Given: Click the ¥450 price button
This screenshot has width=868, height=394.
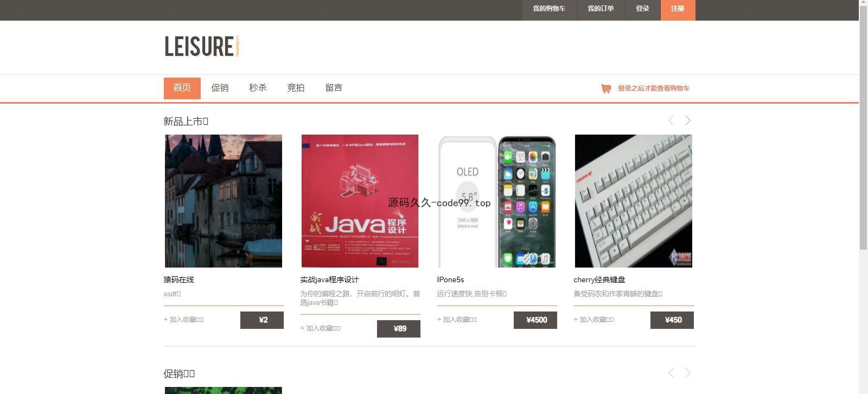Looking at the screenshot, I should tap(672, 320).
